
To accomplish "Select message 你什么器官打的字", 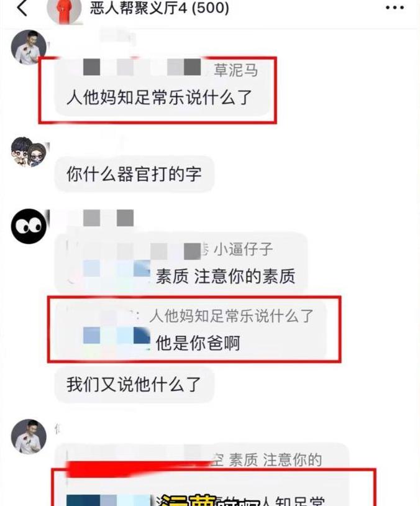I will pyautogui.click(x=134, y=174).
